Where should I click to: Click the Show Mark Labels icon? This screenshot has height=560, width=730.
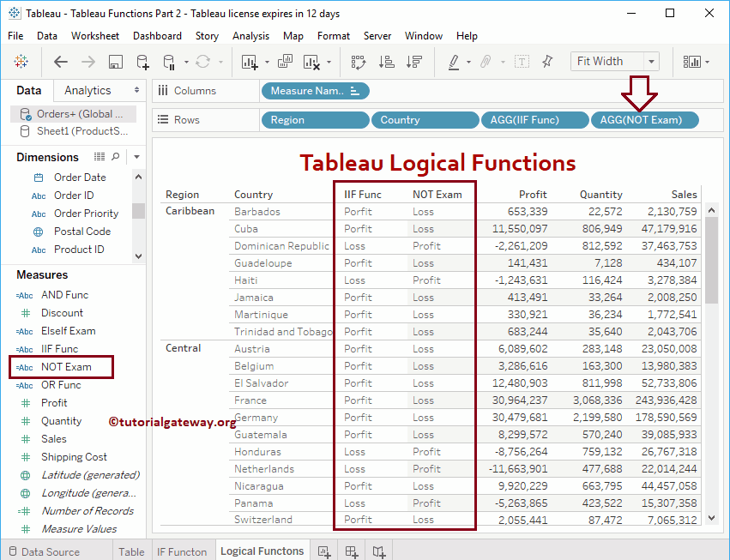[522, 62]
